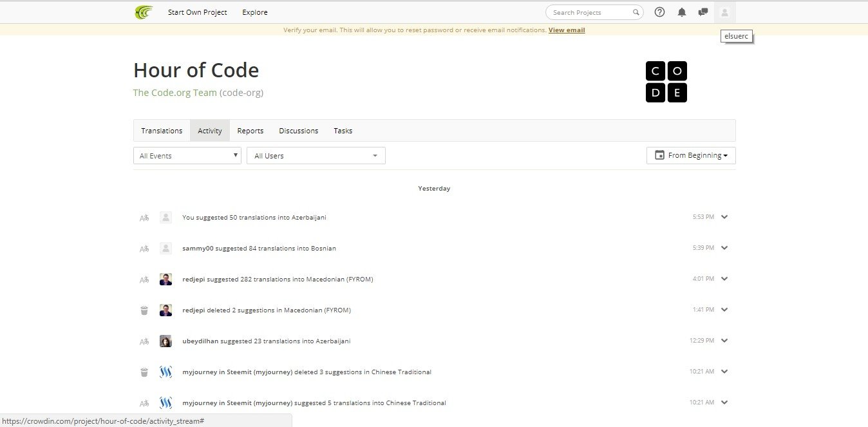Click your avatar on the 50 translations row

click(165, 217)
